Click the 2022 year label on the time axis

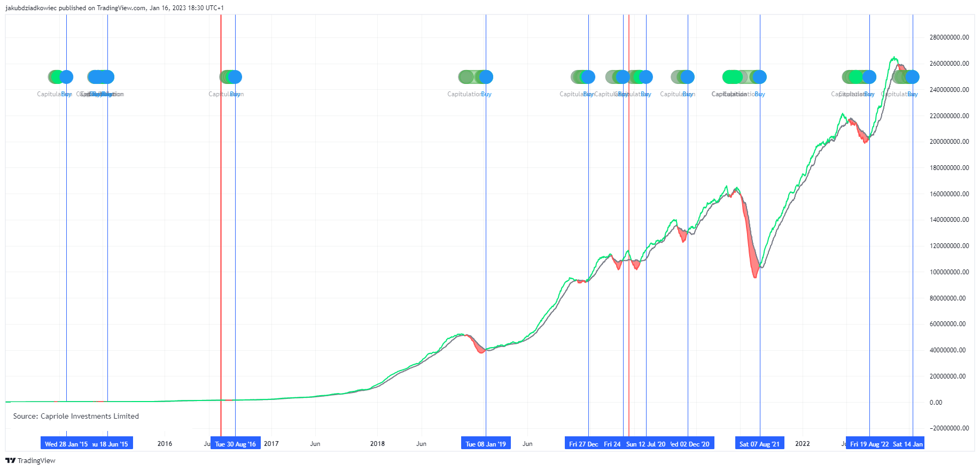click(x=802, y=444)
